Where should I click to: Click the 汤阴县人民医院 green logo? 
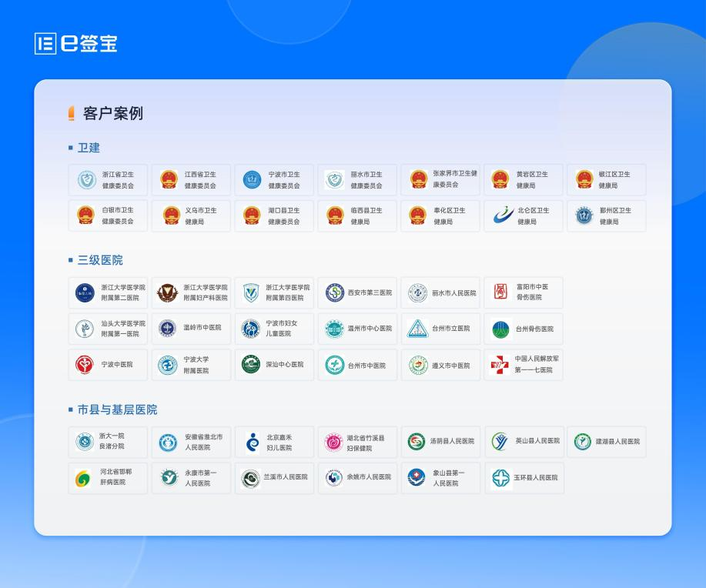pyautogui.click(x=417, y=442)
